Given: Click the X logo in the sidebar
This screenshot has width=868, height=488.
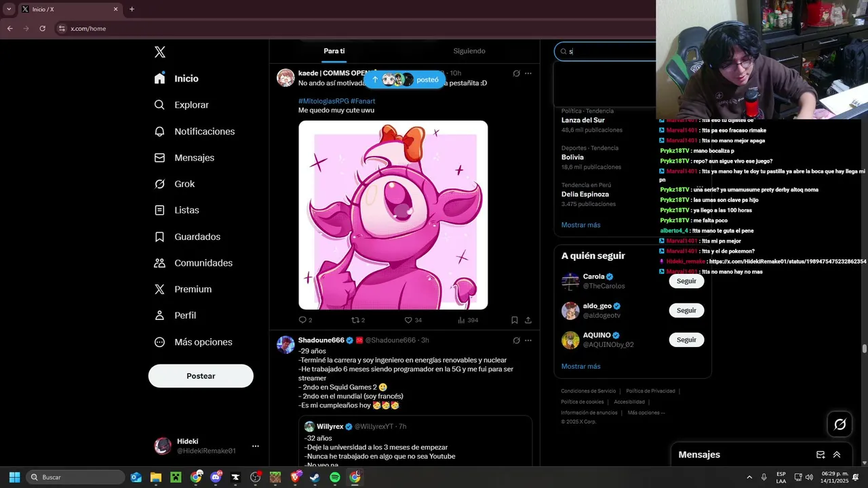Looking at the screenshot, I should coord(159,52).
